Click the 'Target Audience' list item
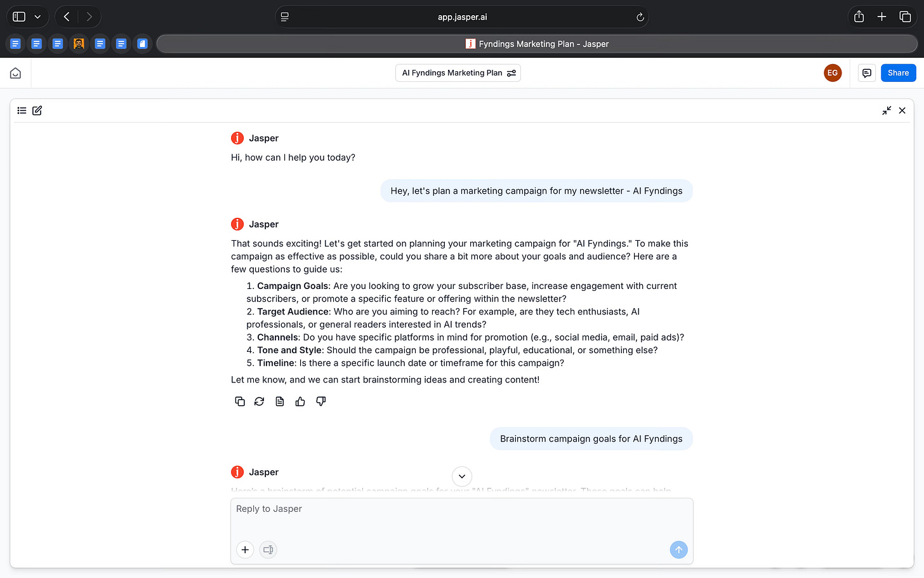Viewport: 924px width, 578px height. tap(443, 318)
